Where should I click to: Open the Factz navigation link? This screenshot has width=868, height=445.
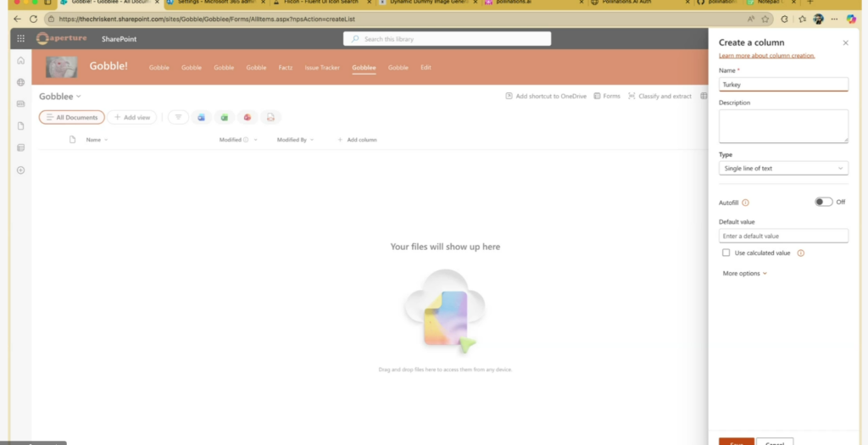click(x=285, y=68)
